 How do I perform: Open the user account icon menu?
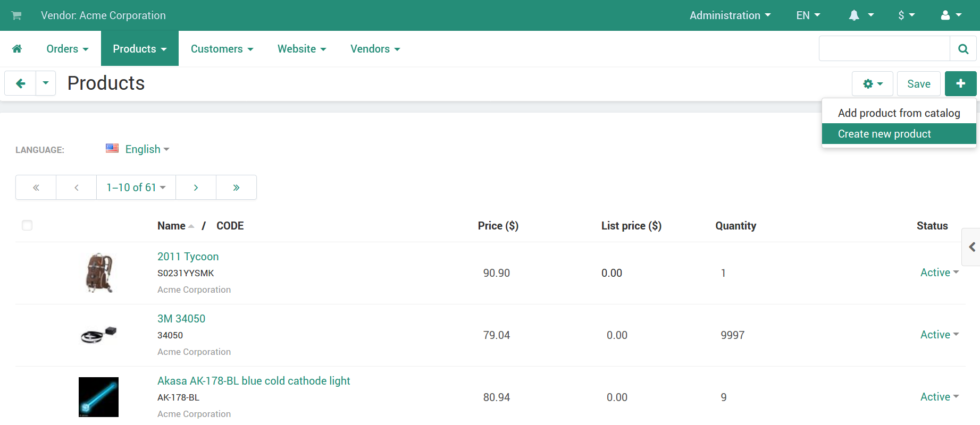coord(951,15)
